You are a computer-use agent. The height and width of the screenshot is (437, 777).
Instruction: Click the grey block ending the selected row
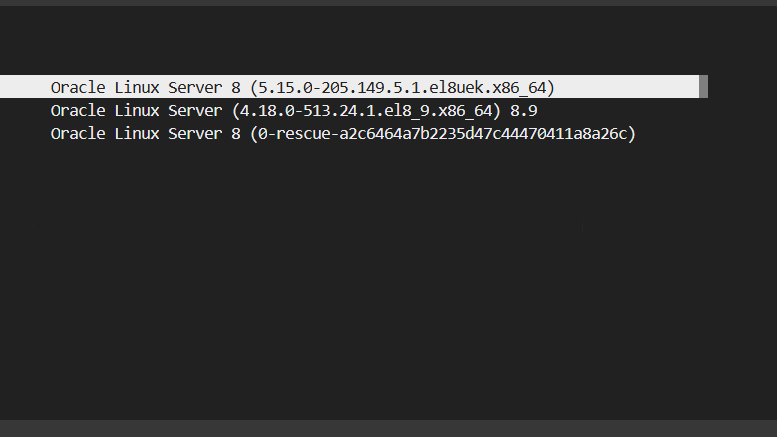[x=703, y=87]
